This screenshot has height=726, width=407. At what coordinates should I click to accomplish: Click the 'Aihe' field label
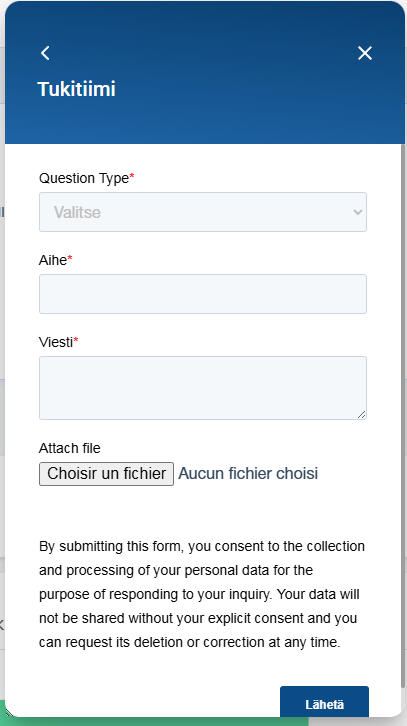[53, 260]
